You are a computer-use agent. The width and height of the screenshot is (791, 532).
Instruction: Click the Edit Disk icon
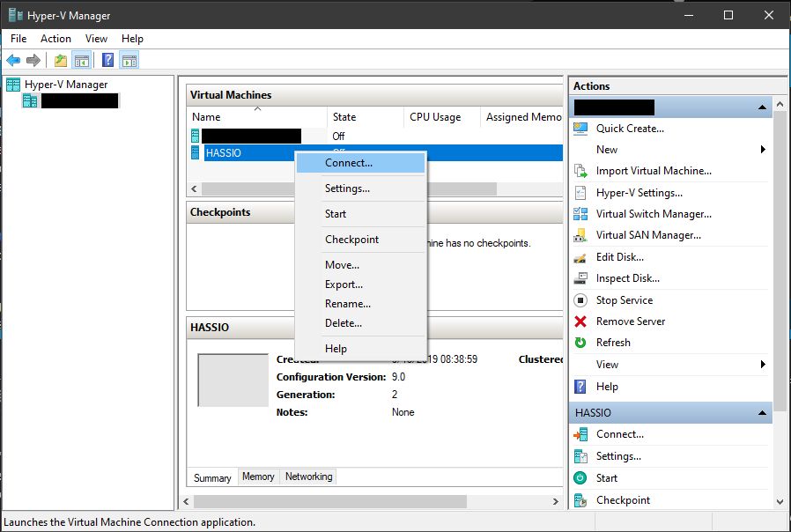(580, 257)
